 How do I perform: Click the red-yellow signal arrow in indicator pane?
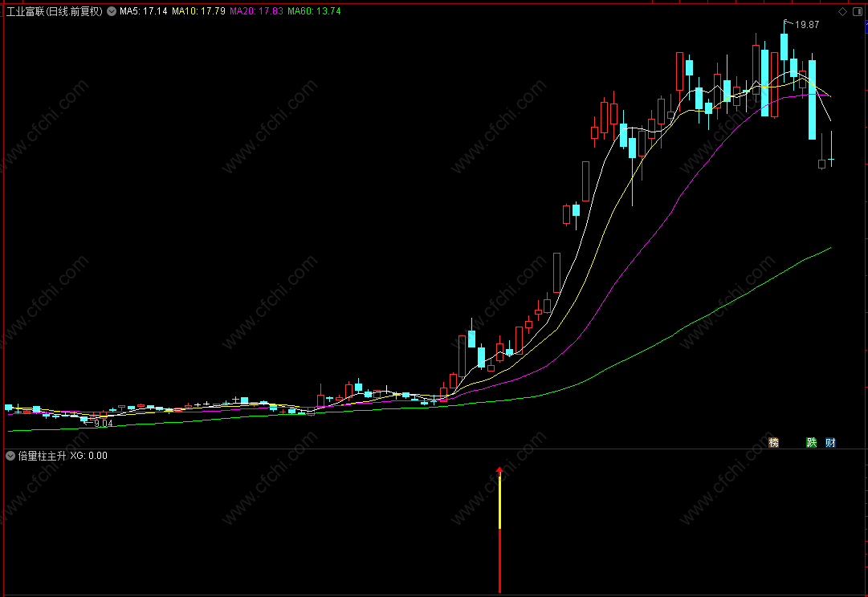pos(500,530)
